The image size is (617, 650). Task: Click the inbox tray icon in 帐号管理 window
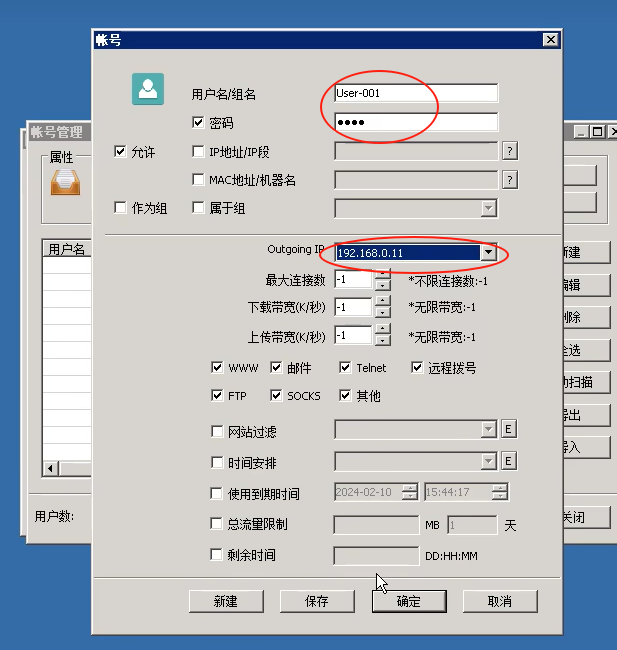click(66, 182)
